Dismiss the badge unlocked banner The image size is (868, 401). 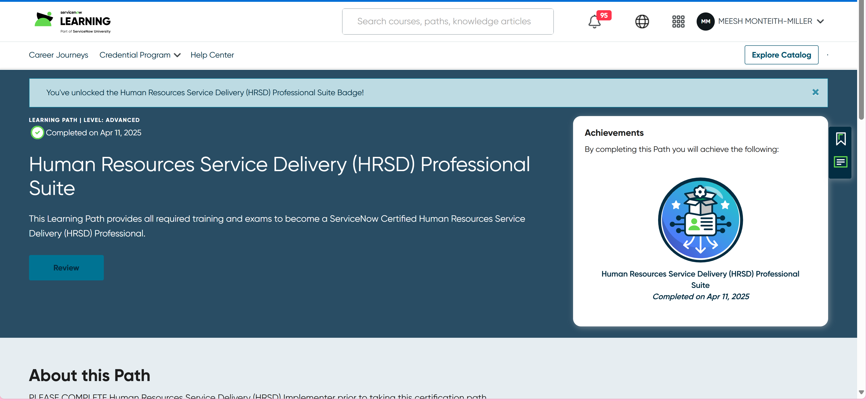(815, 92)
